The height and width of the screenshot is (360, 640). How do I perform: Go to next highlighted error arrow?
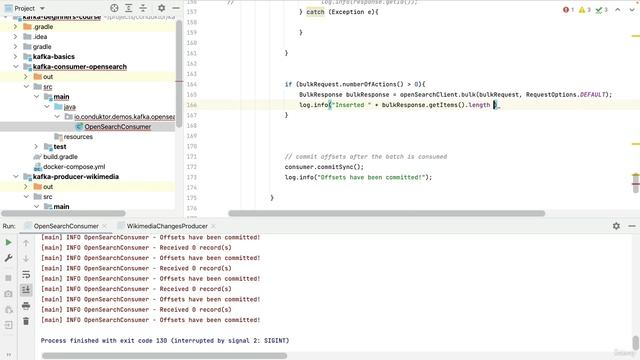tap(631, 10)
